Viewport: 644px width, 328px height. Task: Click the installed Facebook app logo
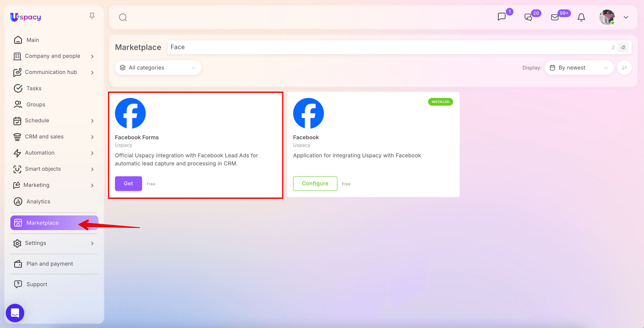tap(309, 113)
